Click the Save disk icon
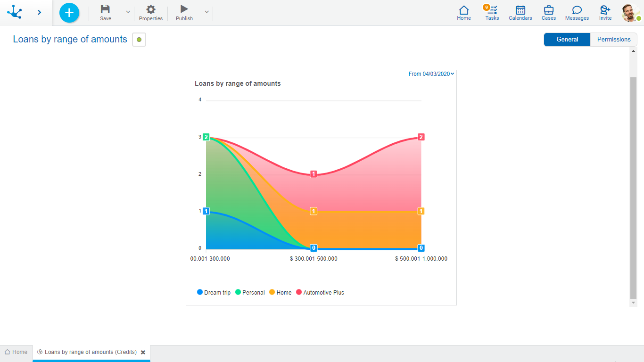The image size is (644, 362). click(x=106, y=9)
